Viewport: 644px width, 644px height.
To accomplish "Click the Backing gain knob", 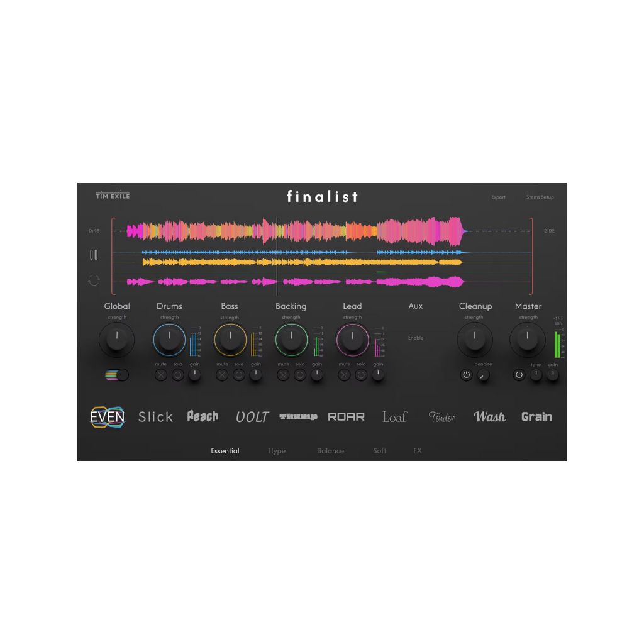I will point(317,375).
